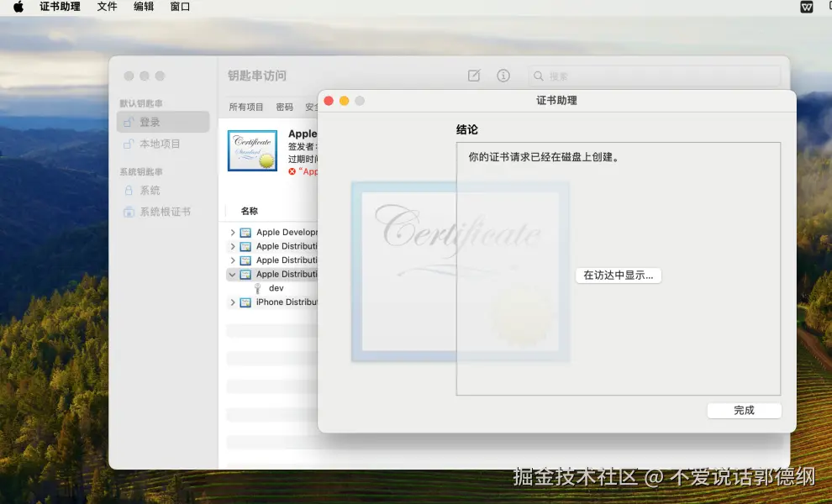
Task: Click the unlocked padlock icon beside 登录
Action: (129, 122)
